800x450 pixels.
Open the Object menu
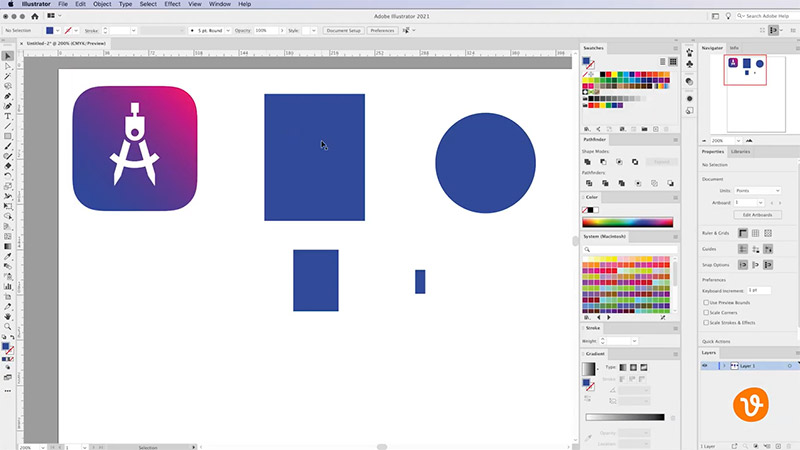(x=102, y=4)
